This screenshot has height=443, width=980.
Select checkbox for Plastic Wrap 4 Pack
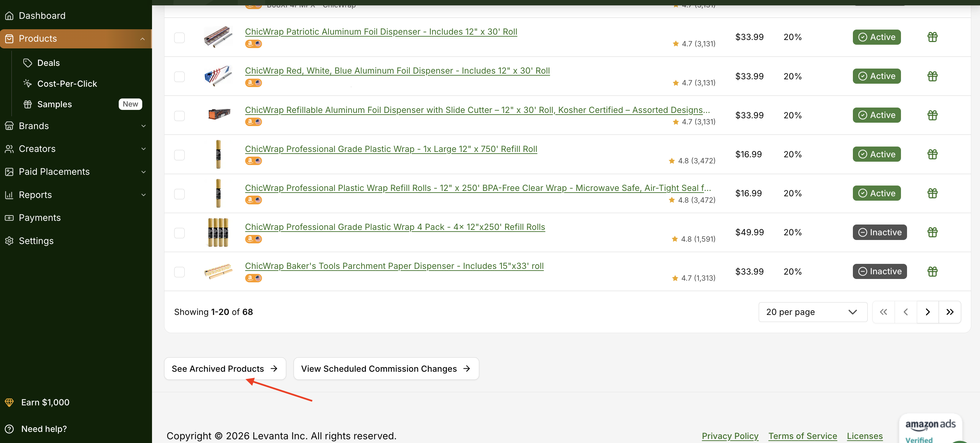coord(179,233)
